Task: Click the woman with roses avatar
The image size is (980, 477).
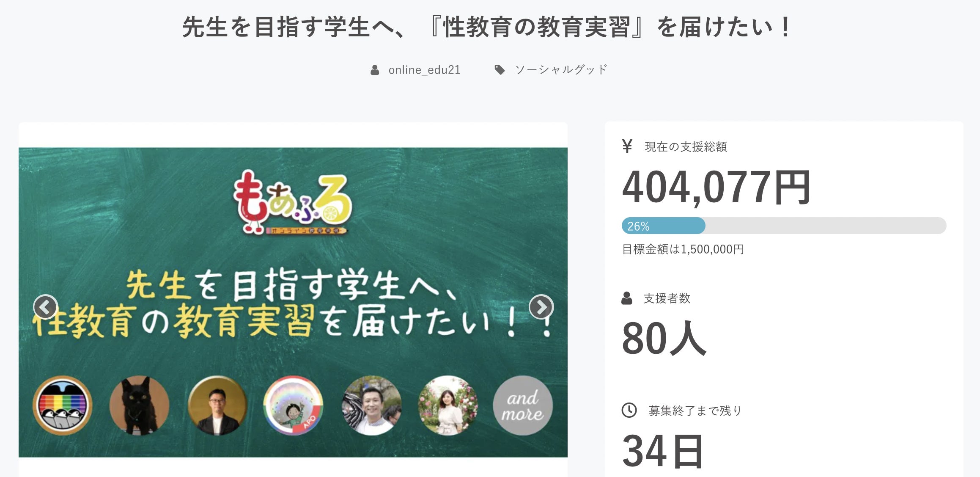Action: pyautogui.click(x=447, y=405)
